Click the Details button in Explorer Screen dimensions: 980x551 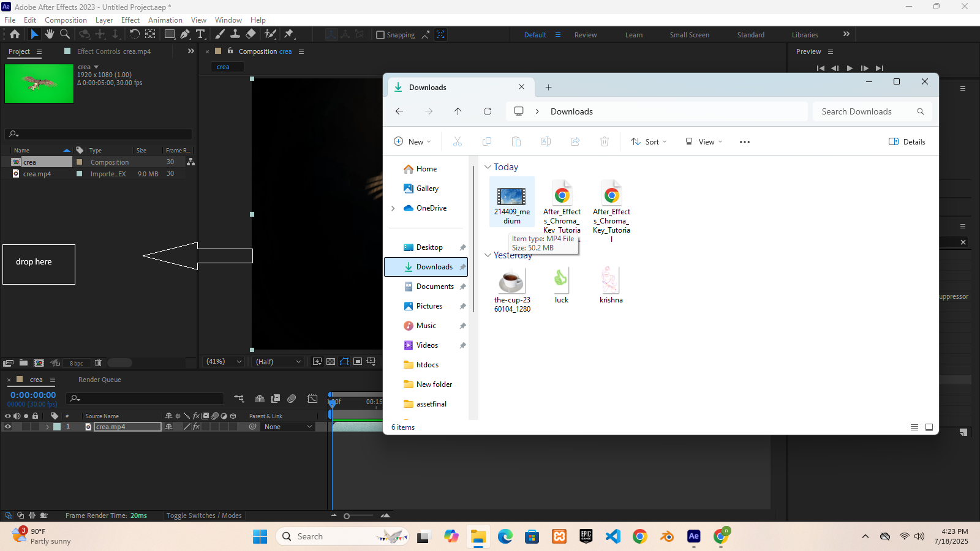(907, 142)
